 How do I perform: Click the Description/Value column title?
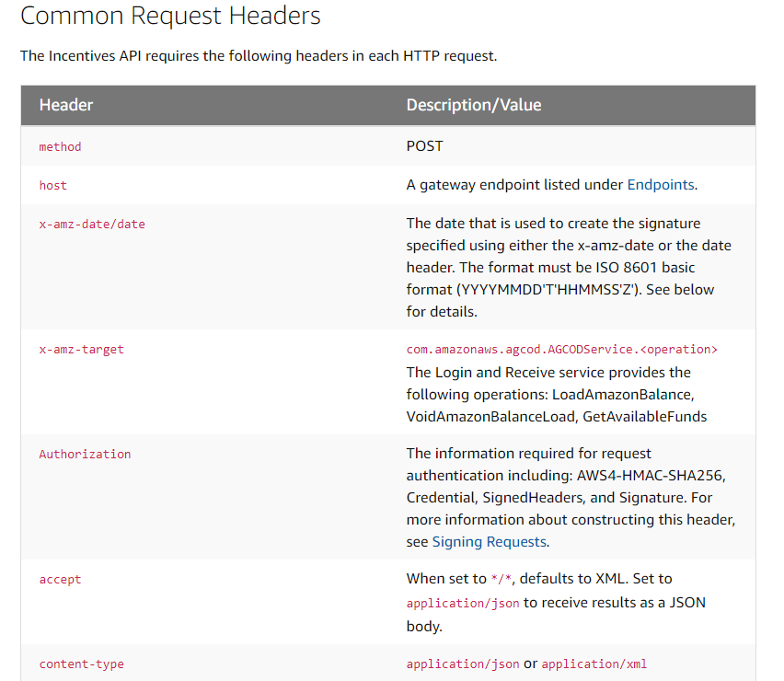(473, 105)
